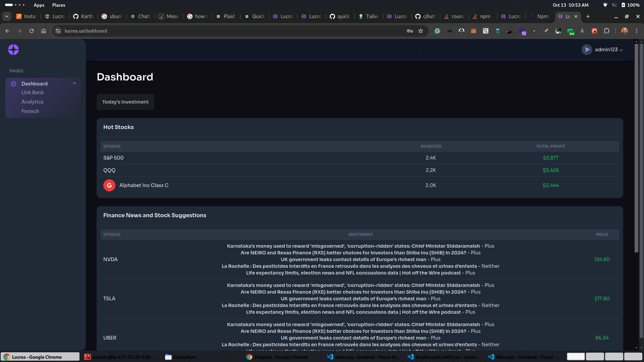Click the Dashboard sidebar icon
Screen dimensions: 644x362
pos(13,84)
